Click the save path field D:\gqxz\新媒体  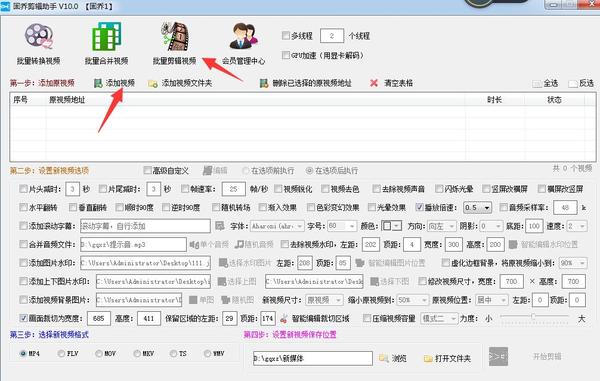click(313, 358)
